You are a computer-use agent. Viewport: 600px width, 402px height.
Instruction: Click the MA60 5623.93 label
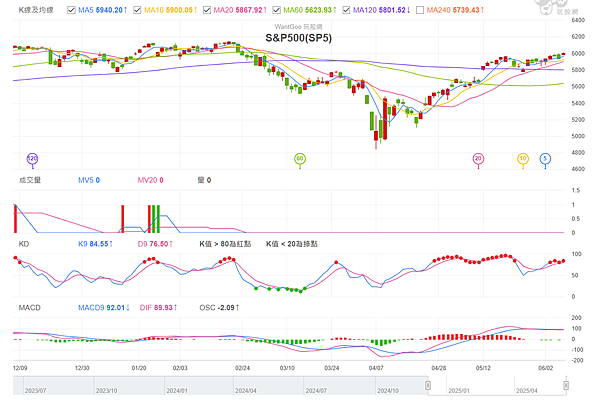(x=310, y=10)
